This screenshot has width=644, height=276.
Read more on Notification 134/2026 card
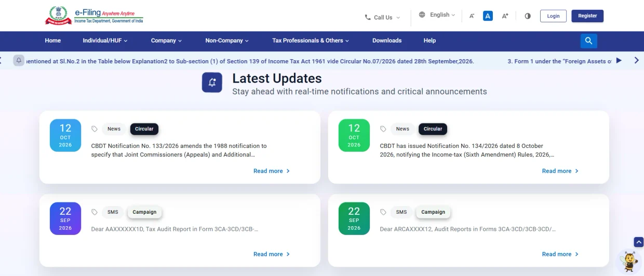[560, 171]
